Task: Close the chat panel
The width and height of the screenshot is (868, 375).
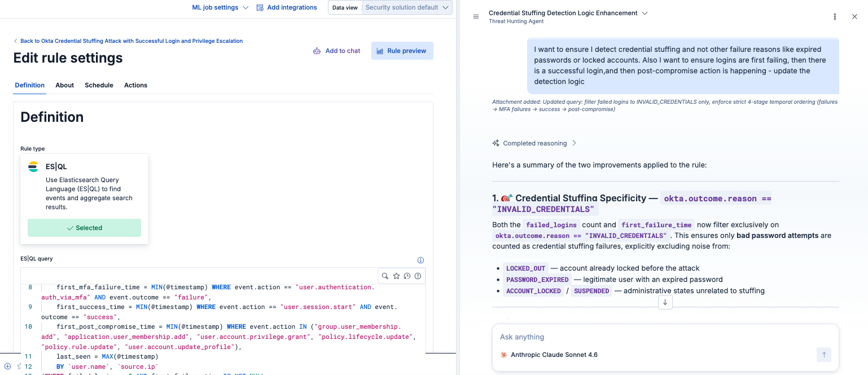Action: click(854, 17)
